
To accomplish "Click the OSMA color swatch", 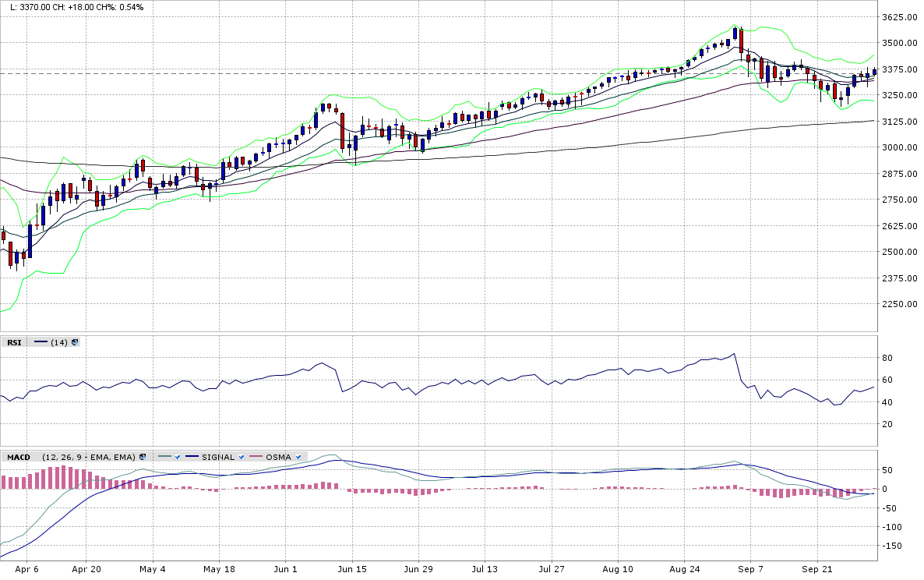I will [256, 457].
